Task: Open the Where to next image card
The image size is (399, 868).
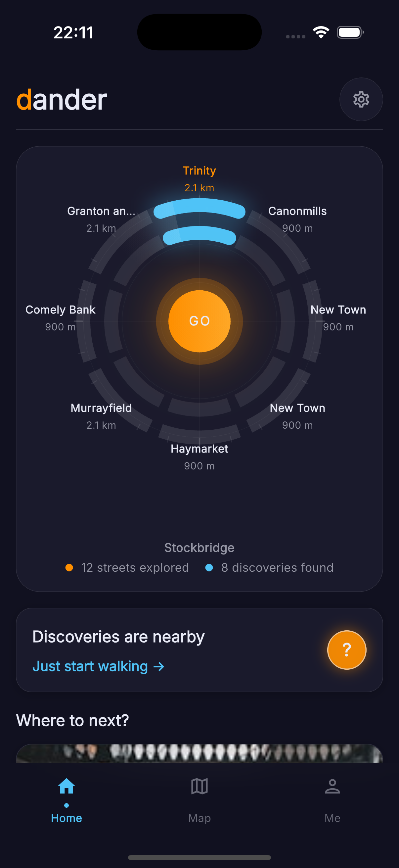Action: tap(199, 753)
